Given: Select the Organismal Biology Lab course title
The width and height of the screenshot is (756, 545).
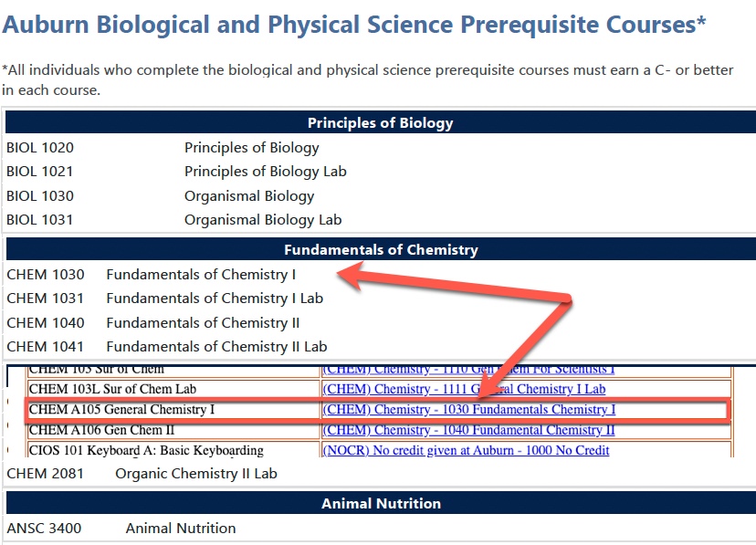Looking at the screenshot, I should pyautogui.click(x=263, y=220).
